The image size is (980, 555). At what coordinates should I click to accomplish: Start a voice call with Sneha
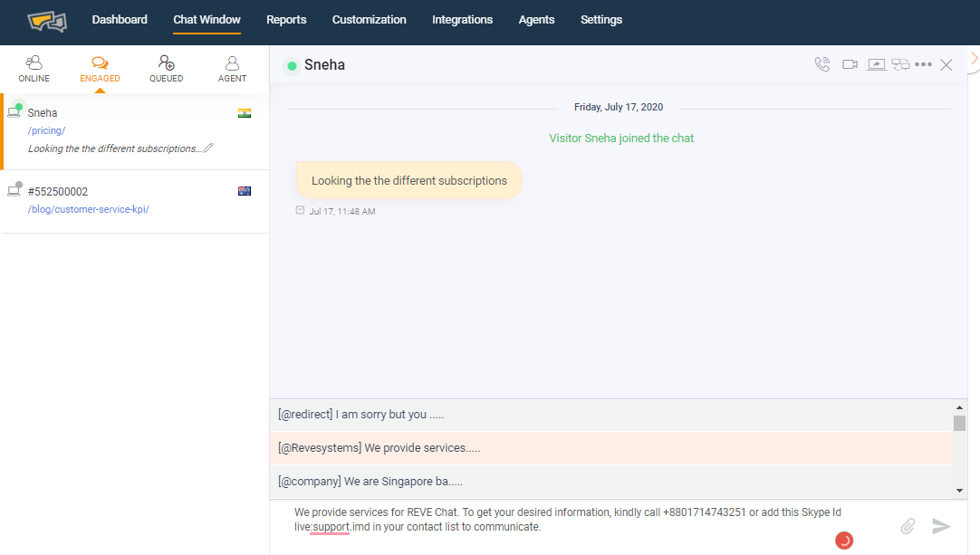pos(822,64)
